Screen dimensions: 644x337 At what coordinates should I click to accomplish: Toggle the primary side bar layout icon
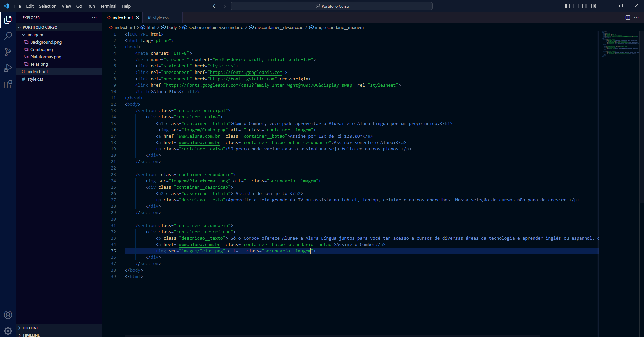[x=567, y=6]
